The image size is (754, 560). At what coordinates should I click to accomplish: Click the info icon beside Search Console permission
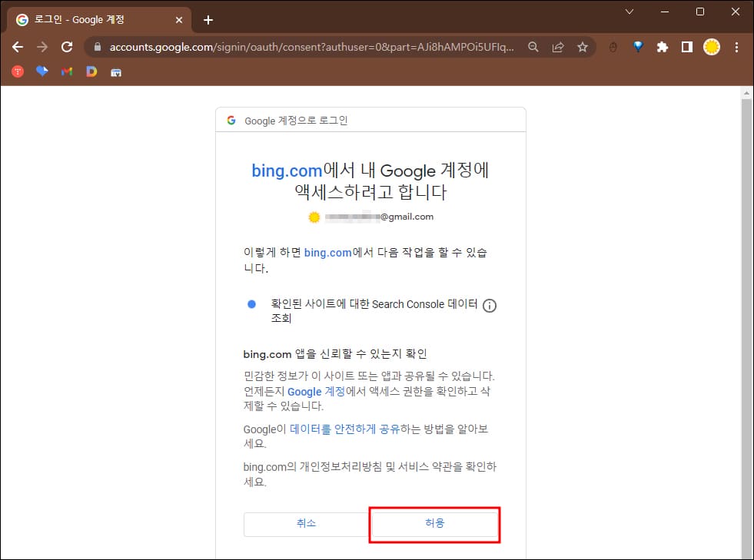click(489, 306)
